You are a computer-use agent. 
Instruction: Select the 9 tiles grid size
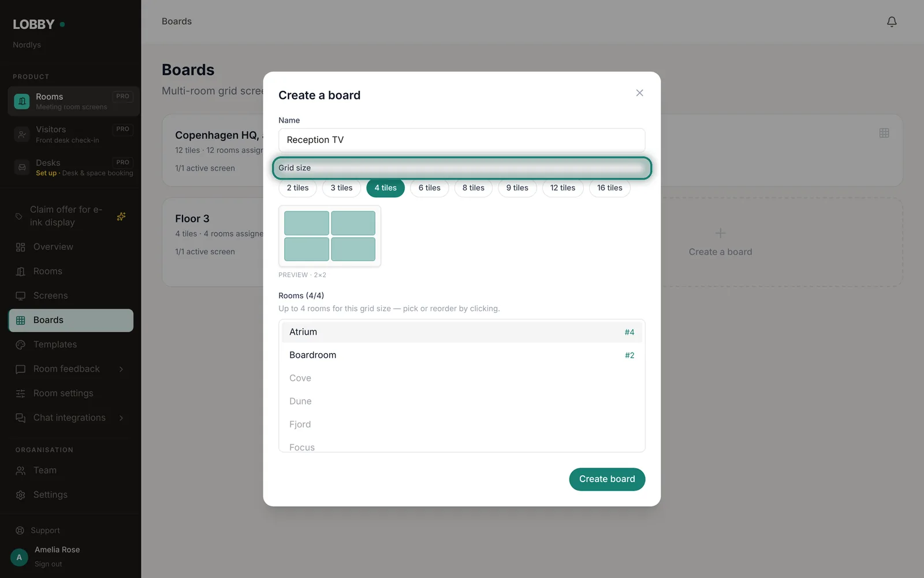pyautogui.click(x=517, y=188)
